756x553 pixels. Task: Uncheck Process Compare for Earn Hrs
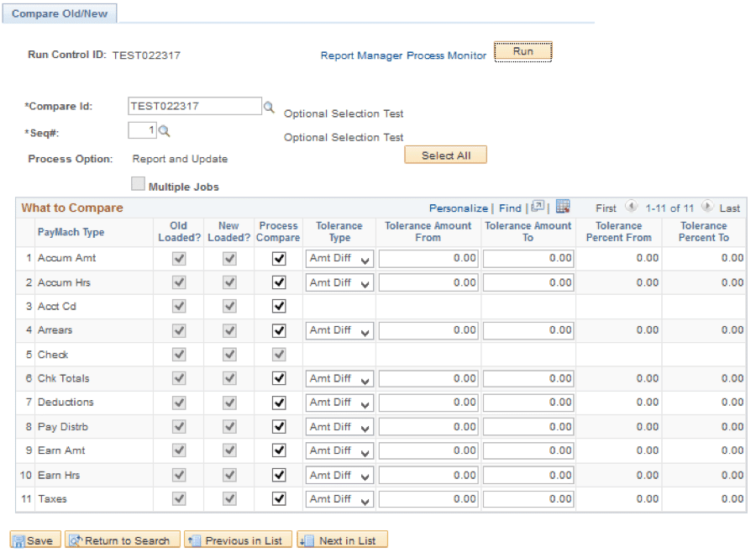click(x=279, y=475)
